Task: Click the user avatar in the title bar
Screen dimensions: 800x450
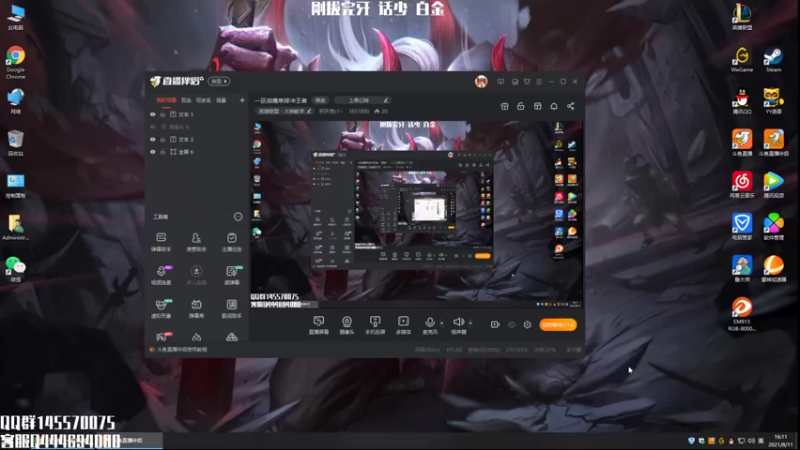Action: (481, 81)
